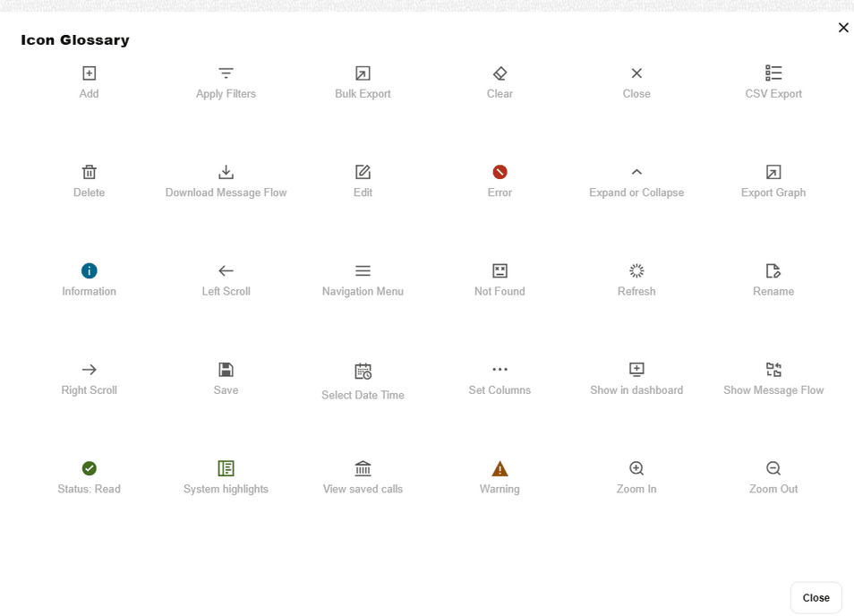Select the Edit pencil icon

point(363,171)
